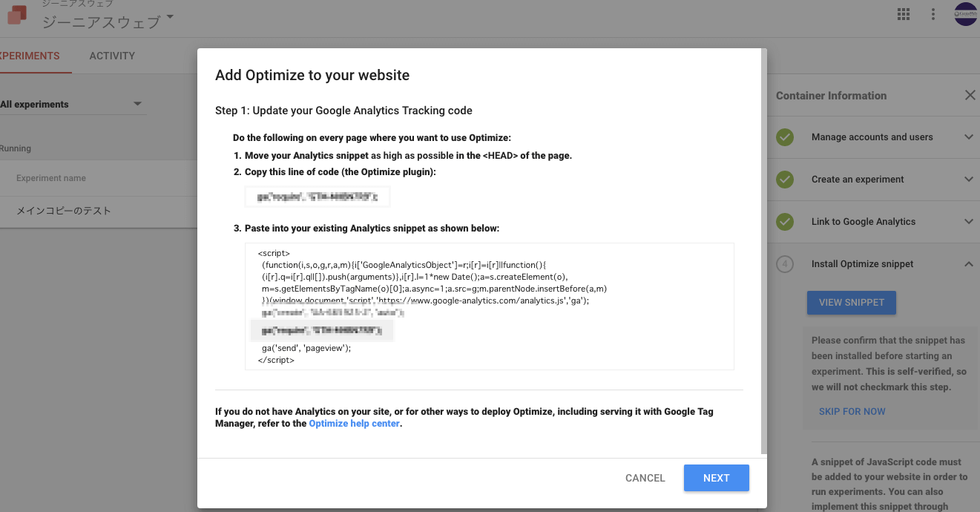
Task: Click the step 4 circle icon
Action: [x=785, y=264]
